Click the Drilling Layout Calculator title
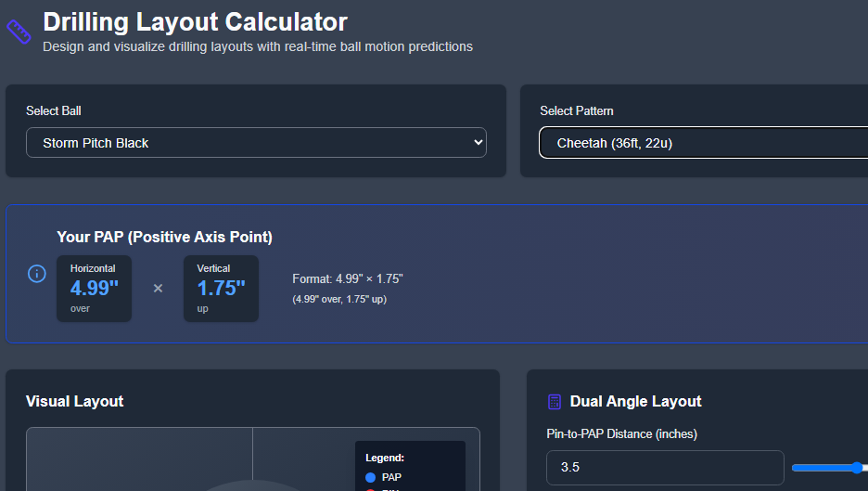 pos(196,21)
